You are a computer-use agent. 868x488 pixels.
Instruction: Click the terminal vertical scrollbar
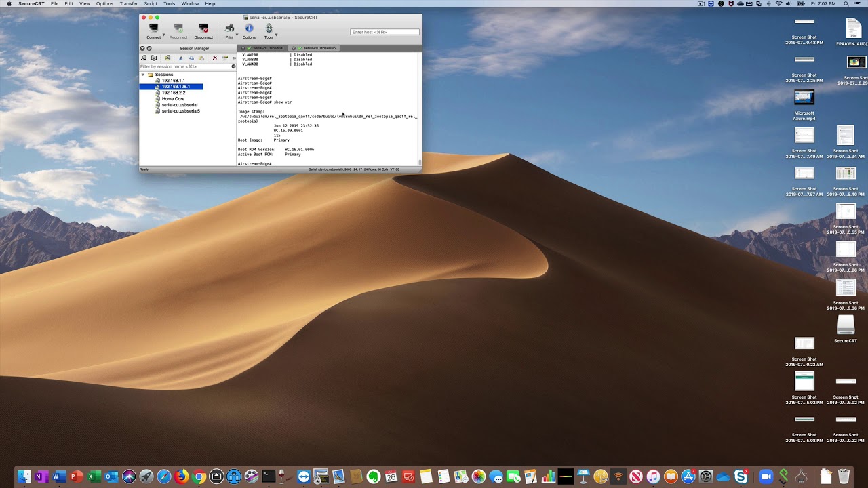(x=420, y=108)
